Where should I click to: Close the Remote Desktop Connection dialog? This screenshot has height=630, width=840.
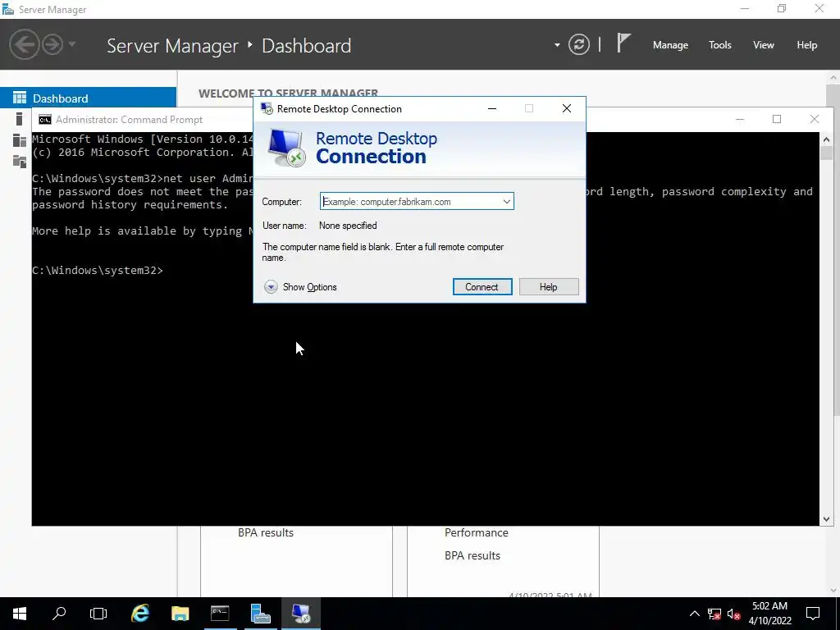(566, 109)
